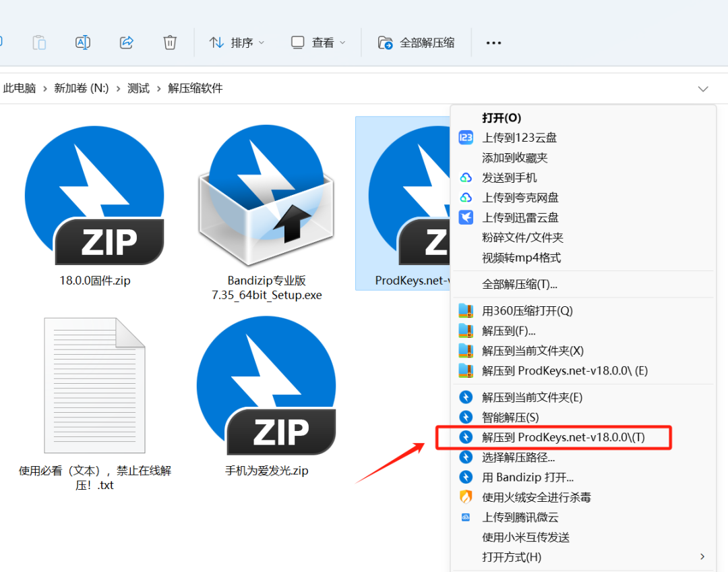Open the 排序 sort dropdown
This screenshot has width=728, height=572.
(237, 42)
